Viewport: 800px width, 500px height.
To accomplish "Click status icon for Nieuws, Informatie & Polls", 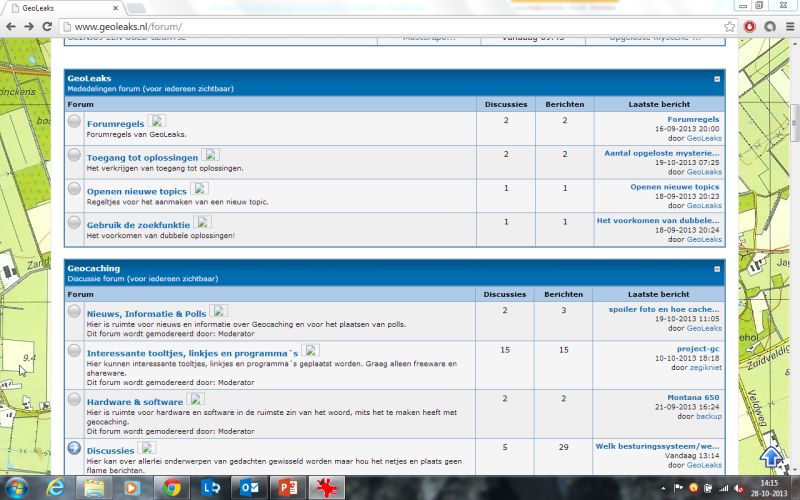I will (74, 311).
